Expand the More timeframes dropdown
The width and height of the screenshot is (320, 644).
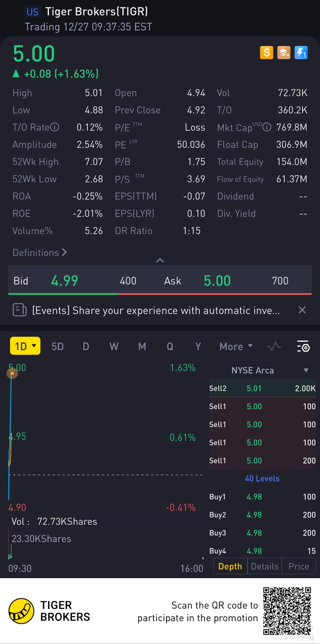click(x=236, y=346)
